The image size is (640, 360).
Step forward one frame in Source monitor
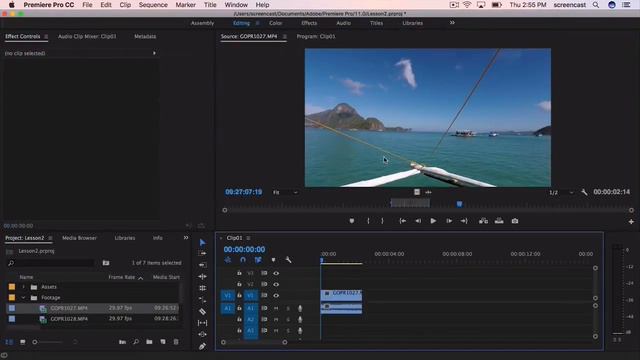coord(449,221)
